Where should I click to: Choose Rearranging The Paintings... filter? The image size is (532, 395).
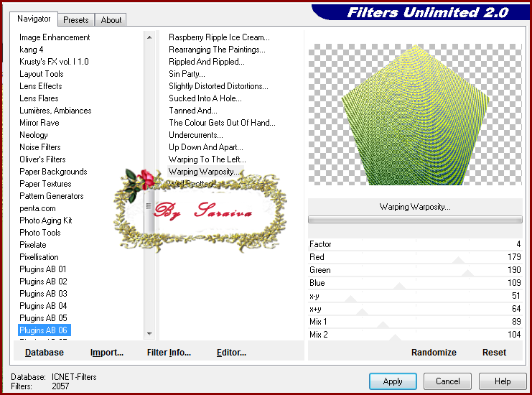coord(217,50)
